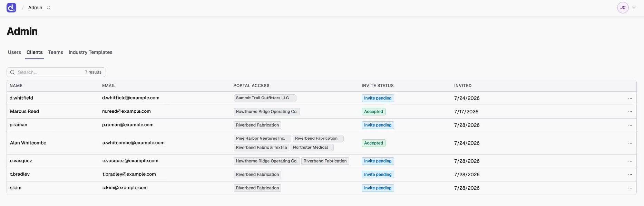Viewport: 644px width, 206px height.
Task: Click the PORTAL ACCESS column header
Action: [251, 86]
